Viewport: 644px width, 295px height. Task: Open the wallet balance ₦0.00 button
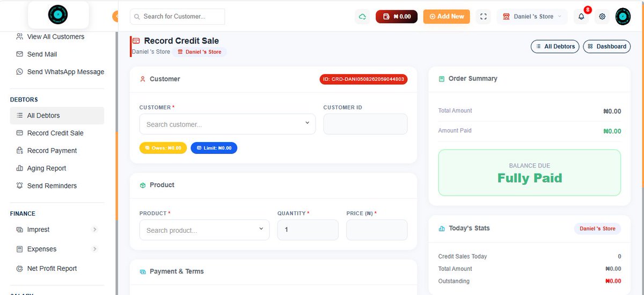pyautogui.click(x=397, y=17)
